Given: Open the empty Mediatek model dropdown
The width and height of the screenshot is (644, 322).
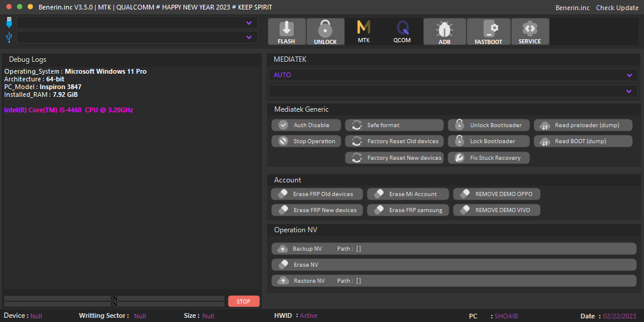Looking at the screenshot, I should point(453,91).
